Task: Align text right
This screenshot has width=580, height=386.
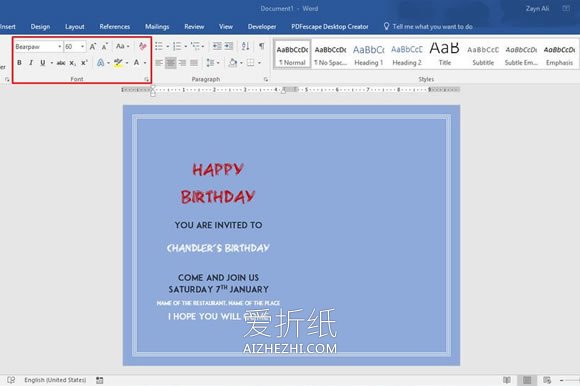Action: tap(182, 63)
